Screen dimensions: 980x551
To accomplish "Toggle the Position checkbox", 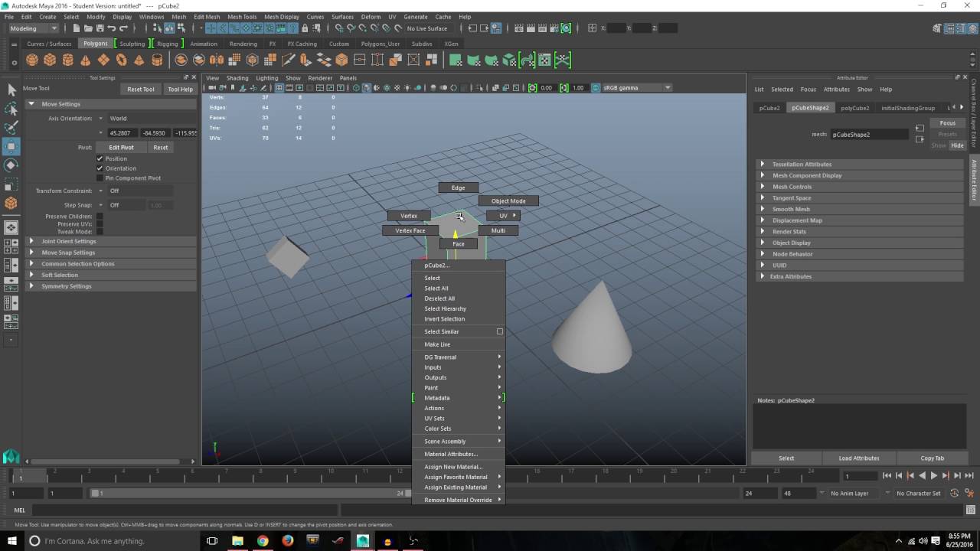I will pyautogui.click(x=100, y=158).
